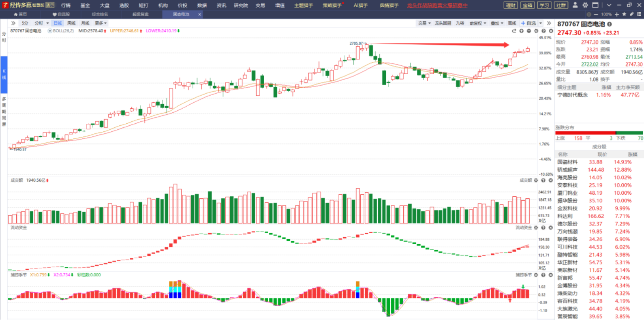
Task: Switch to the 综合排名 tab
Action: tap(100, 14)
